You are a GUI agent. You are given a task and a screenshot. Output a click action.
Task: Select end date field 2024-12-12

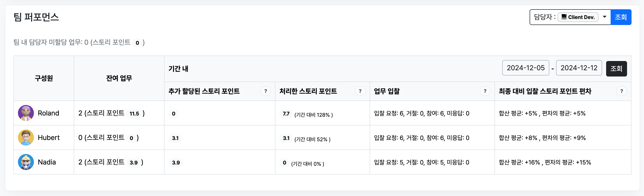tap(579, 68)
